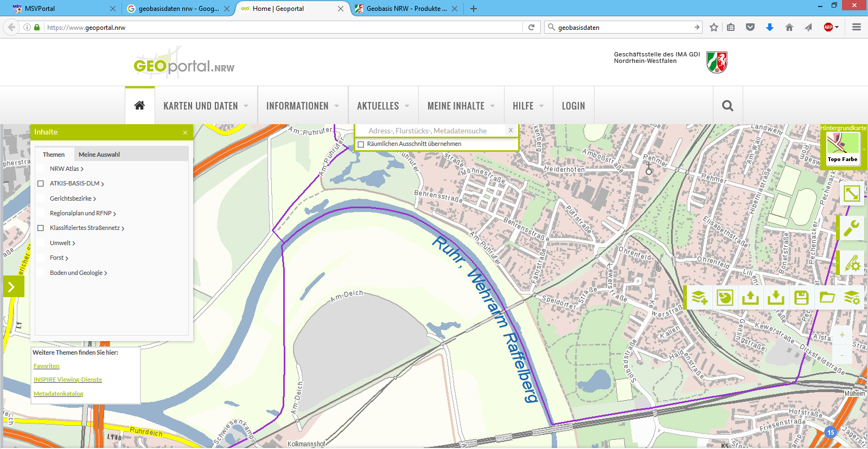
Task: Click the save map diskette icon
Action: [801, 298]
